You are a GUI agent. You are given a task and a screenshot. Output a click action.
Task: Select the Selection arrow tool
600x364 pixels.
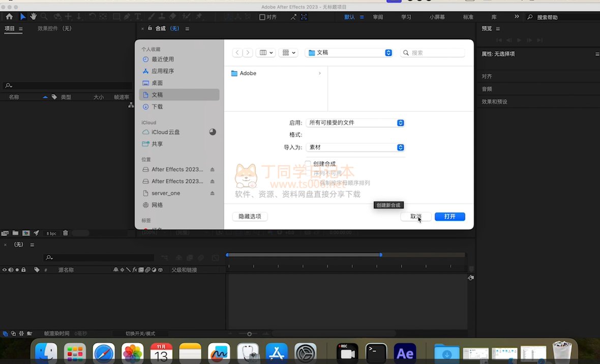click(x=23, y=17)
